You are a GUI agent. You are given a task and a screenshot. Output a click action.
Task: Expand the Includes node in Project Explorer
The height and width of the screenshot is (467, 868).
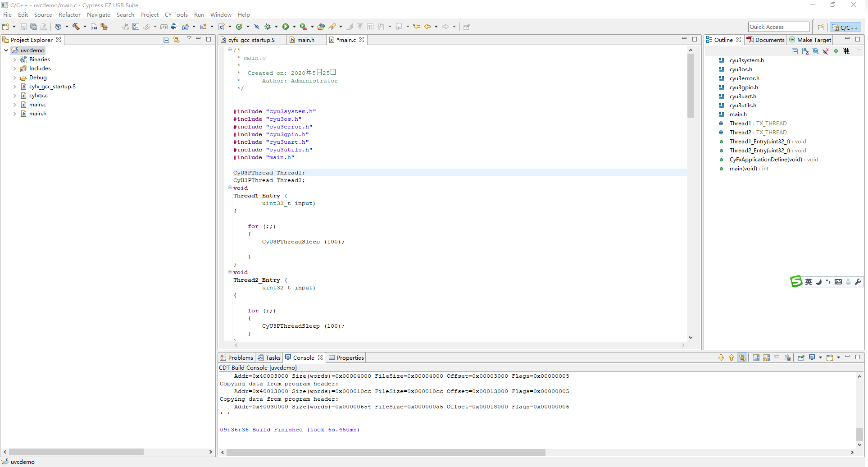pyautogui.click(x=14, y=69)
